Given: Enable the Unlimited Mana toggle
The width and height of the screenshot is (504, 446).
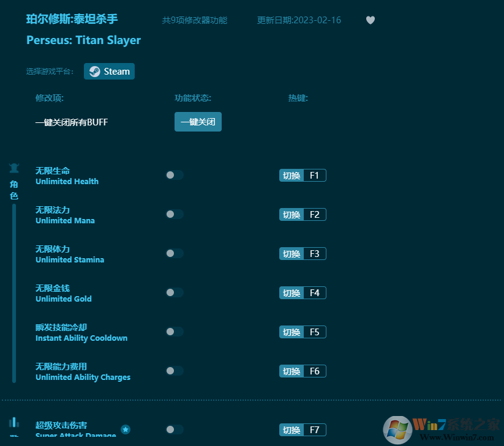Looking at the screenshot, I should pyautogui.click(x=175, y=214).
